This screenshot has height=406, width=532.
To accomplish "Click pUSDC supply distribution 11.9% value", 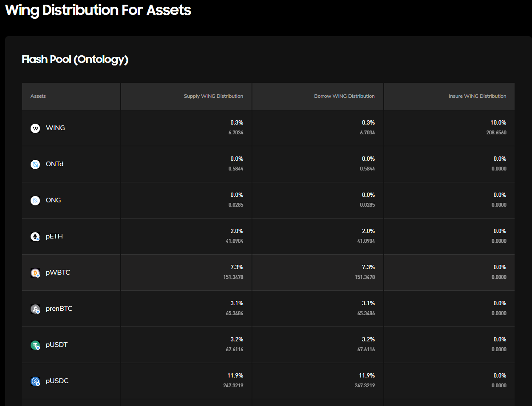I will pos(235,375).
